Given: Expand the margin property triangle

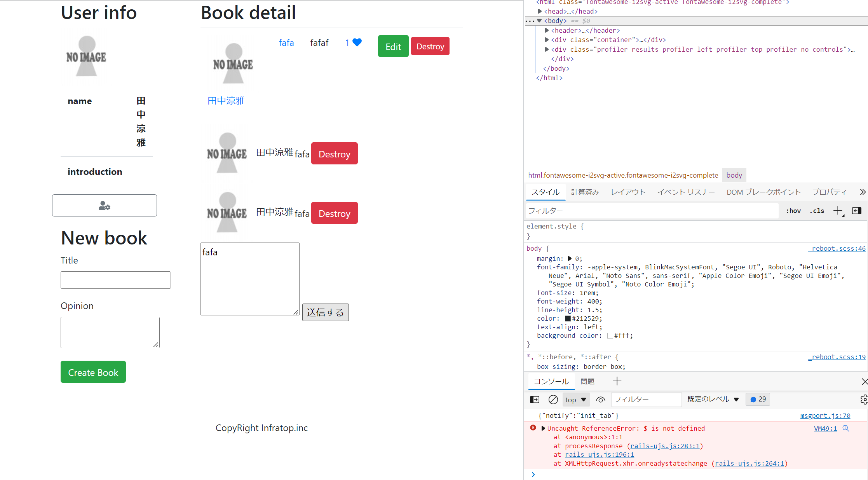Looking at the screenshot, I should pyautogui.click(x=570, y=258).
